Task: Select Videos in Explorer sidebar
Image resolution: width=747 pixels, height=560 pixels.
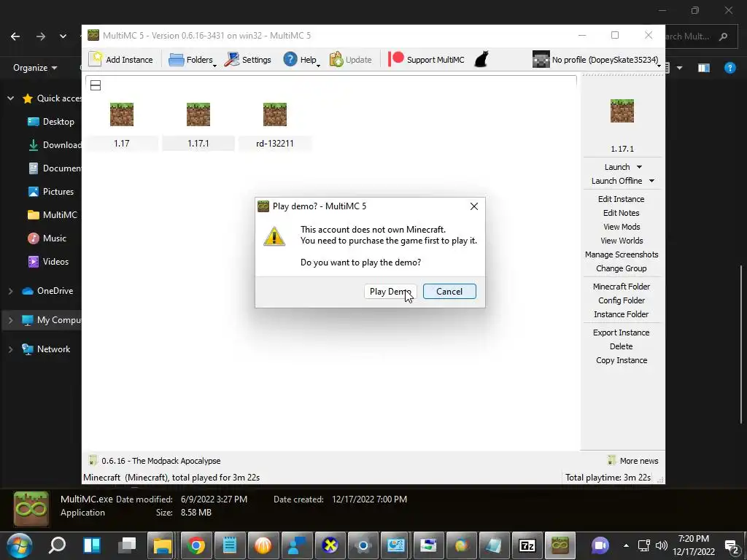Action: pos(48,262)
